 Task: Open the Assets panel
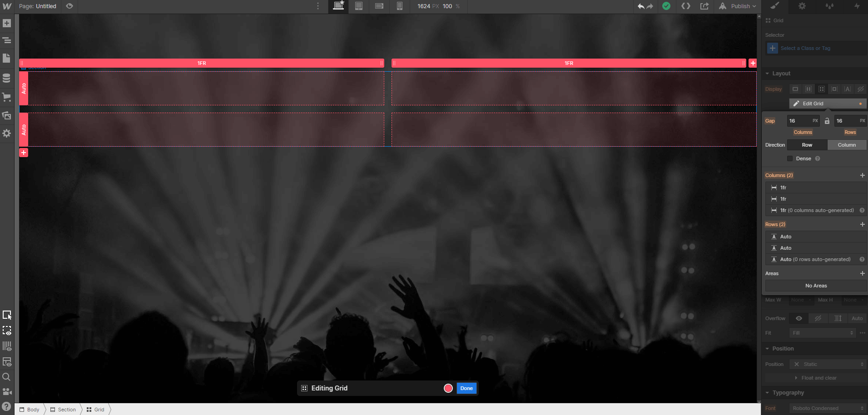pos(7,115)
